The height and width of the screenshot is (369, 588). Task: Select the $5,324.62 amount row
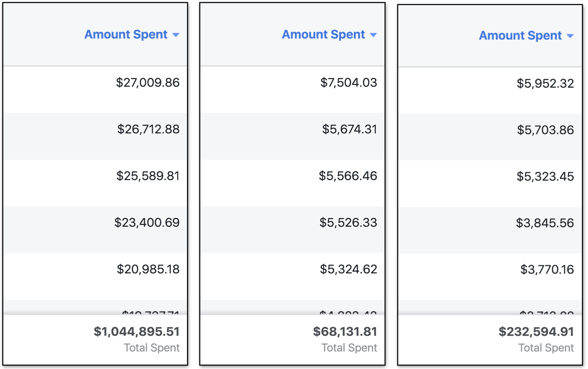(348, 269)
